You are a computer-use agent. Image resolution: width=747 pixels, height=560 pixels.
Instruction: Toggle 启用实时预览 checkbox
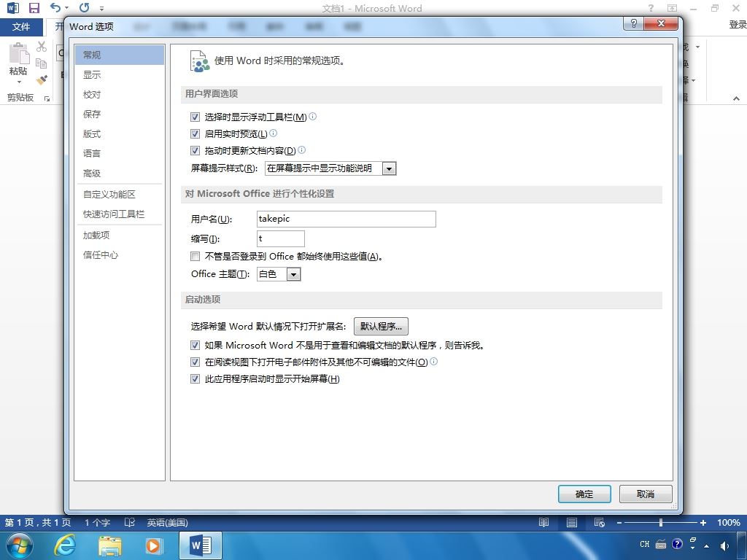coord(195,134)
